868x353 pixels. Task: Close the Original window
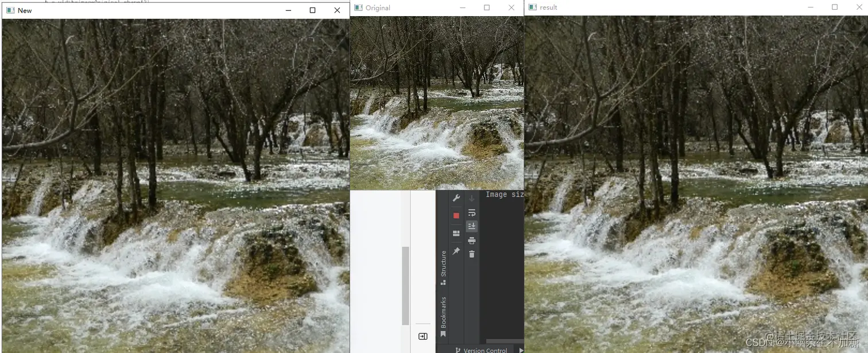click(x=511, y=7)
